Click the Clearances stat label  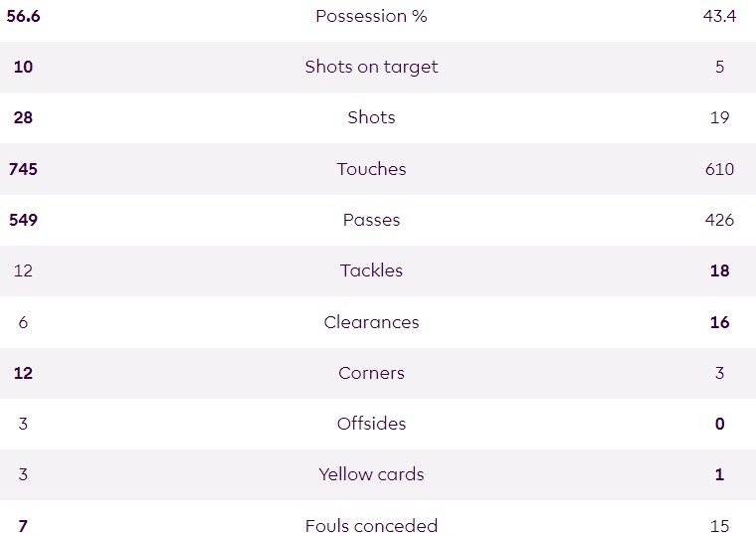[371, 322]
